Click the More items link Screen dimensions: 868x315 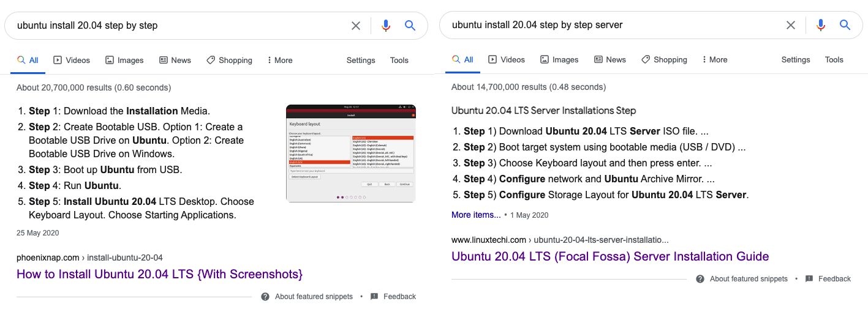click(476, 215)
